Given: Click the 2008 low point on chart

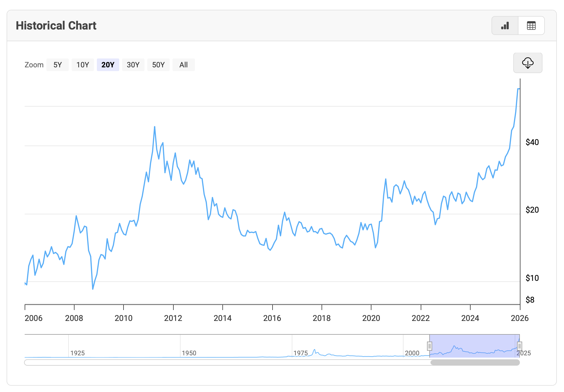Looking at the screenshot, I should [93, 289].
